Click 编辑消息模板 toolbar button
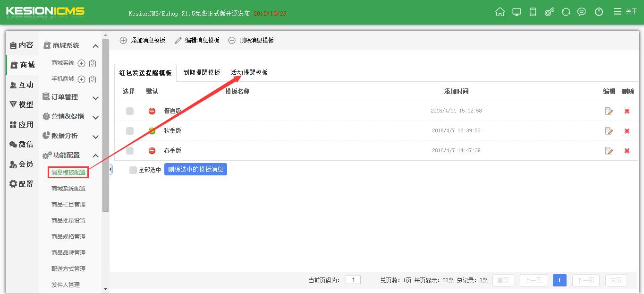Image resolution: width=644 pixels, height=294 pixels. pyautogui.click(x=197, y=41)
